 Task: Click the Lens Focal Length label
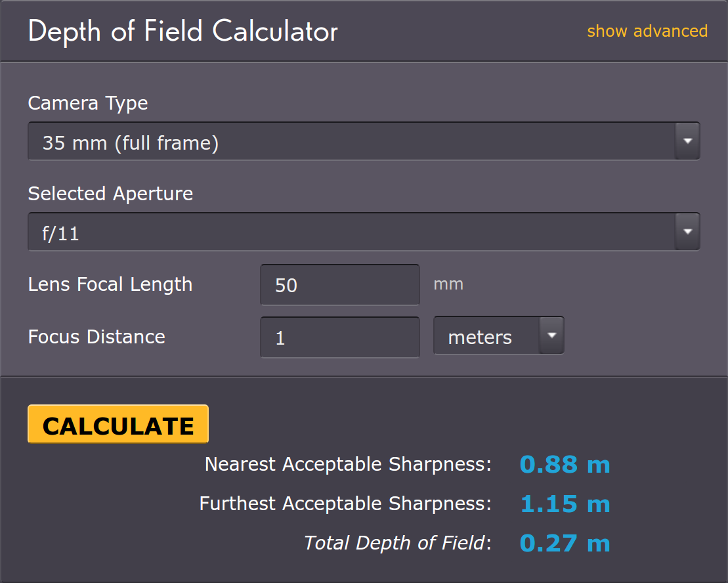pos(110,284)
